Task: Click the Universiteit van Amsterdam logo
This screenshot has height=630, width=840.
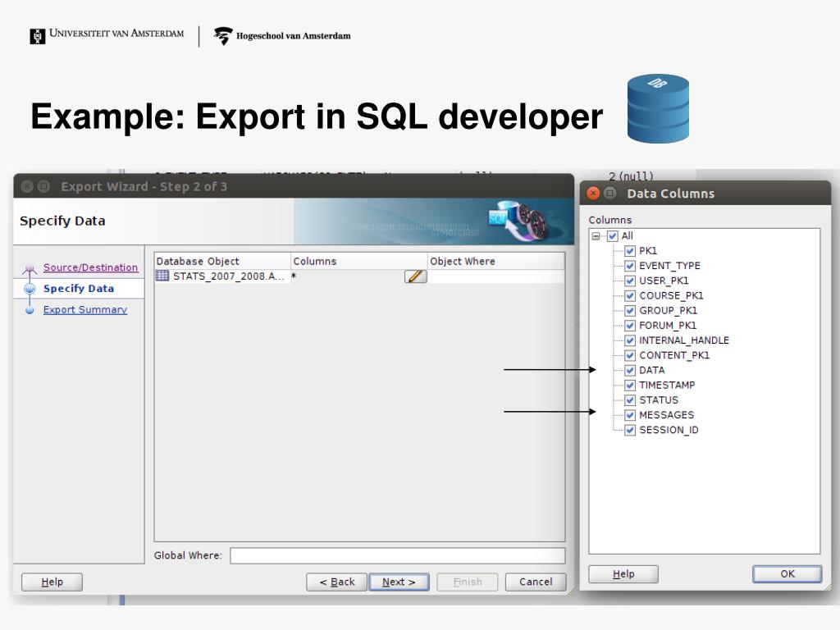Action: click(107, 34)
